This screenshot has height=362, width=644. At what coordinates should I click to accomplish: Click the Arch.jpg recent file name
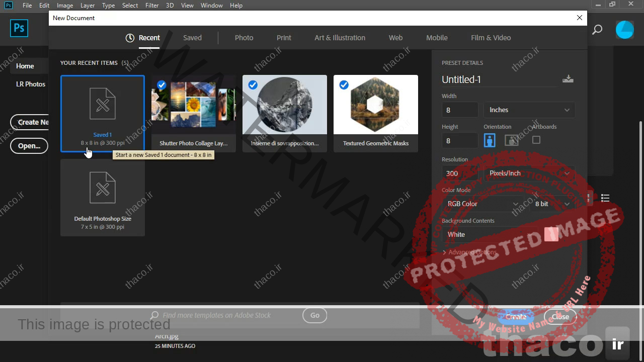click(167, 336)
